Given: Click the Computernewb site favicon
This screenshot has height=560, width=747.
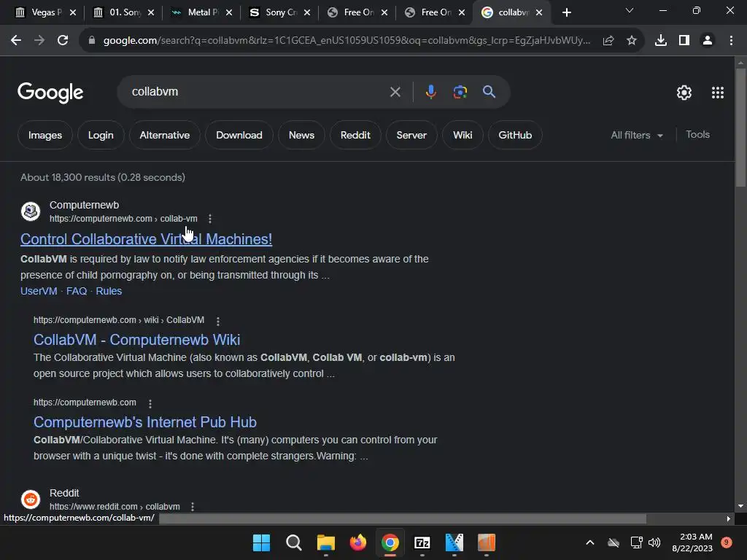Looking at the screenshot, I should tap(31, 211).
